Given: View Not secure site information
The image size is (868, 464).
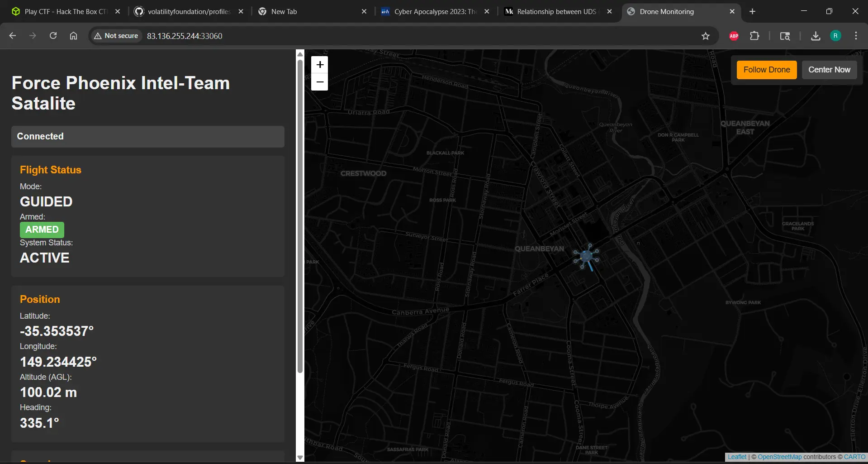Looking at the screenshot, I should coord(116,36).
